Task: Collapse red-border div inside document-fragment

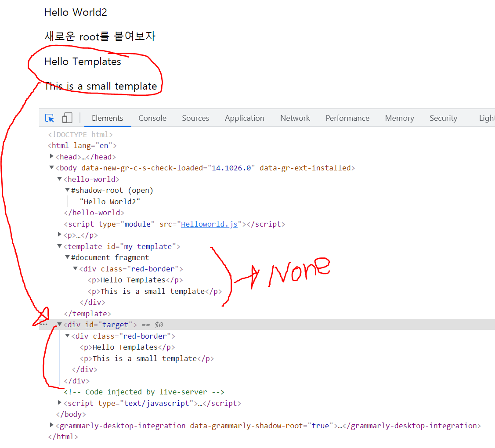Action: click(x=75, y=268)
